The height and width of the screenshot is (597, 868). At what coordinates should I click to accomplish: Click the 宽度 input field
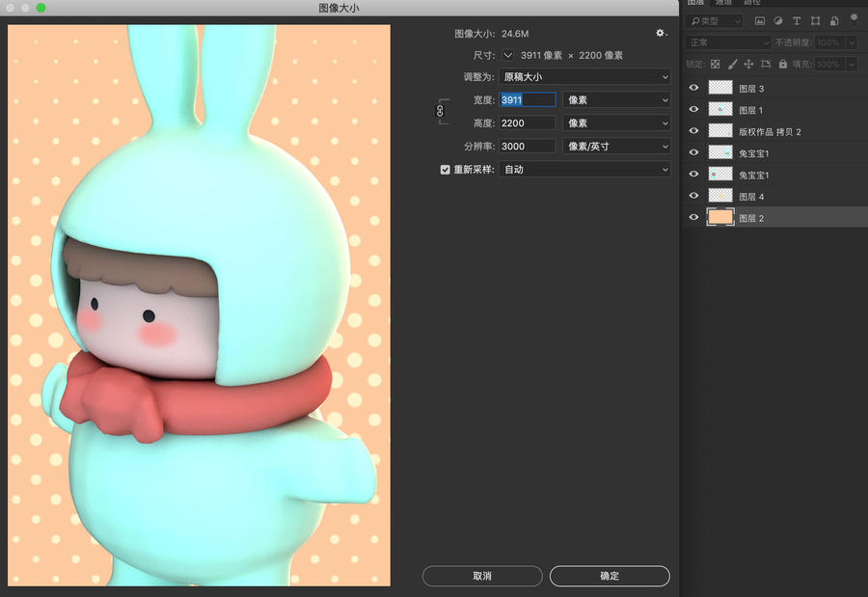(x=527, y=100)
